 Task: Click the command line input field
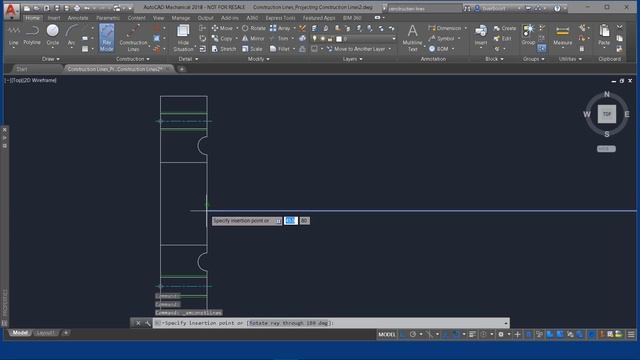click(x=331, y=323)
